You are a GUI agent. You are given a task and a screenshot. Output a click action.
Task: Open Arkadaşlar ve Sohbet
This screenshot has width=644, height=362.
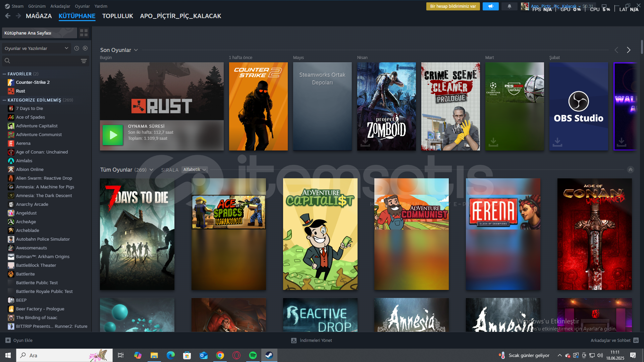point(610,340)
